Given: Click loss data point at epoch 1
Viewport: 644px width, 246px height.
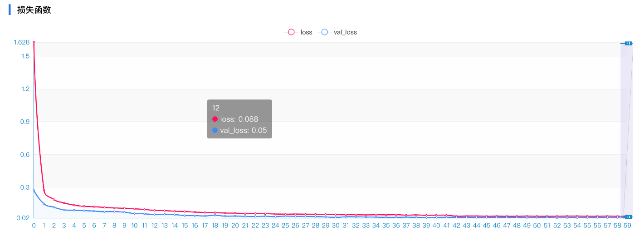Looking at the screenshot, I should point(44,190).
